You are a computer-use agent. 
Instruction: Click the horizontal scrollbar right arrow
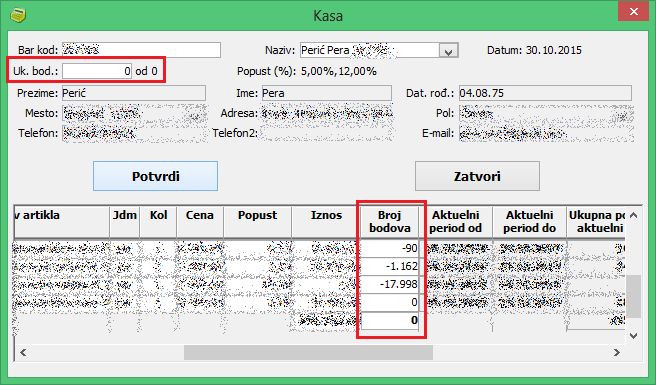tap(617, 352)
